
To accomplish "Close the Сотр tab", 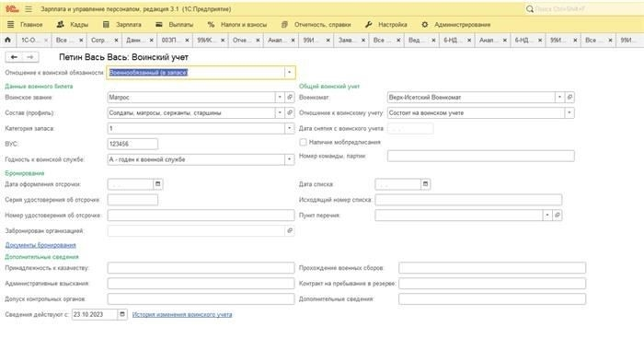I will [x=116, y=40].
